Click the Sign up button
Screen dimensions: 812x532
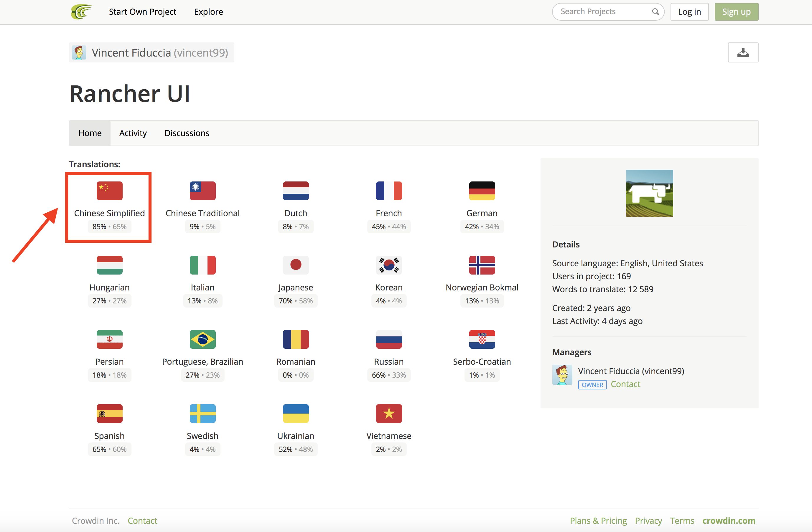736,12
